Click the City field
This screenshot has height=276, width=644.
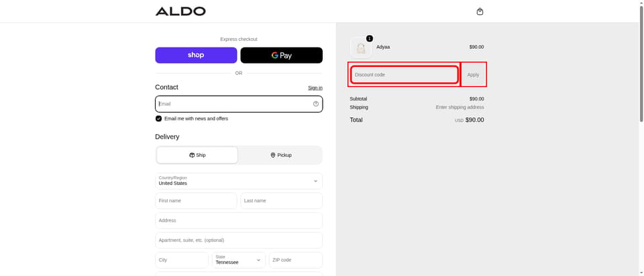pos(182,260)
